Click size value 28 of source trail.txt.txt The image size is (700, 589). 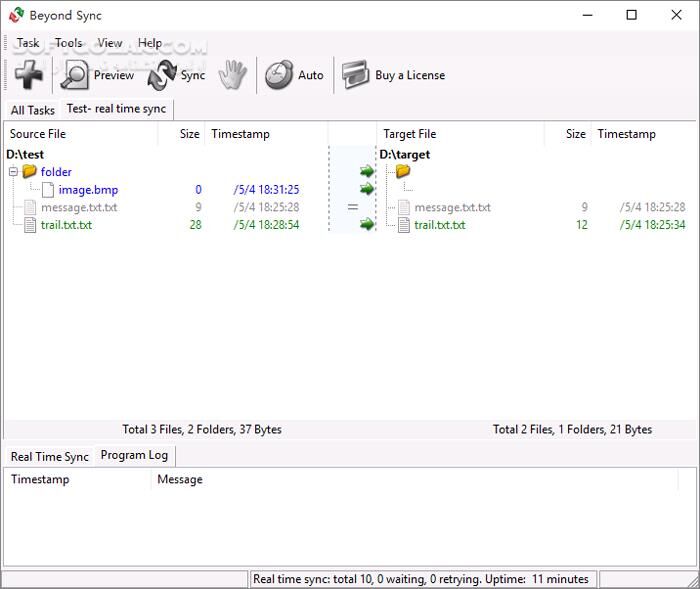pyautogui.click(x=196, y=225)
